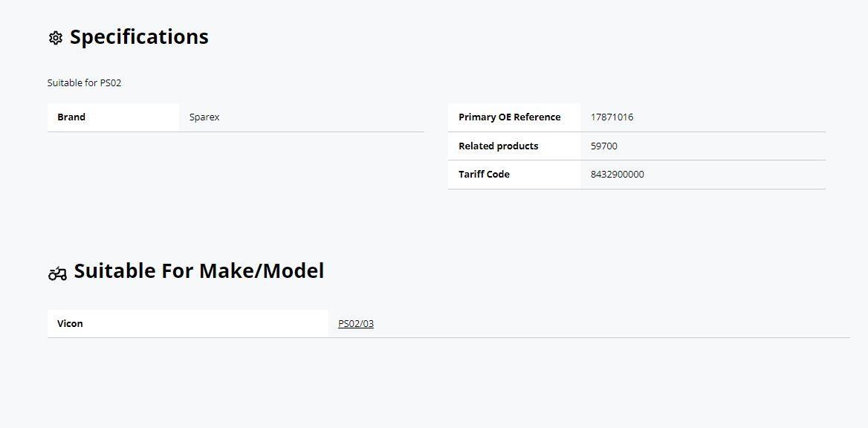Open the PS02/03 model link
This screenshot has height=428, width=868.
coord(356,324)
